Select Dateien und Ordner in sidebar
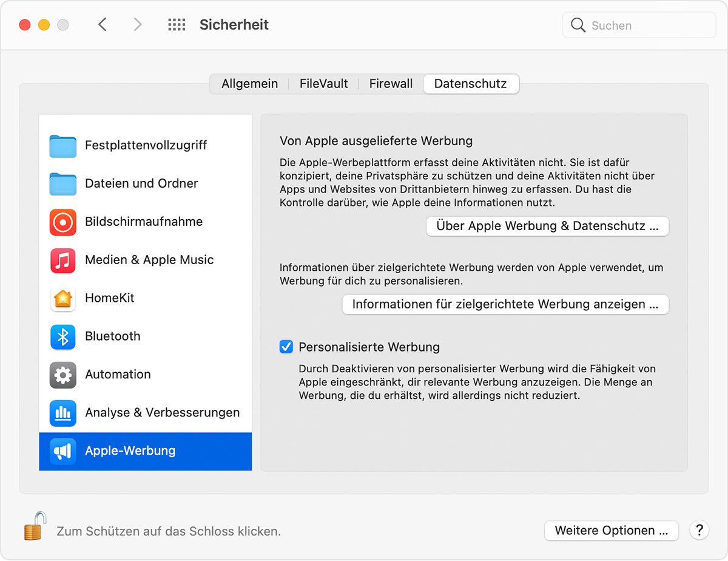Image resolution: width=728 pixels, height=561 pixels. (x=141, y=183)
